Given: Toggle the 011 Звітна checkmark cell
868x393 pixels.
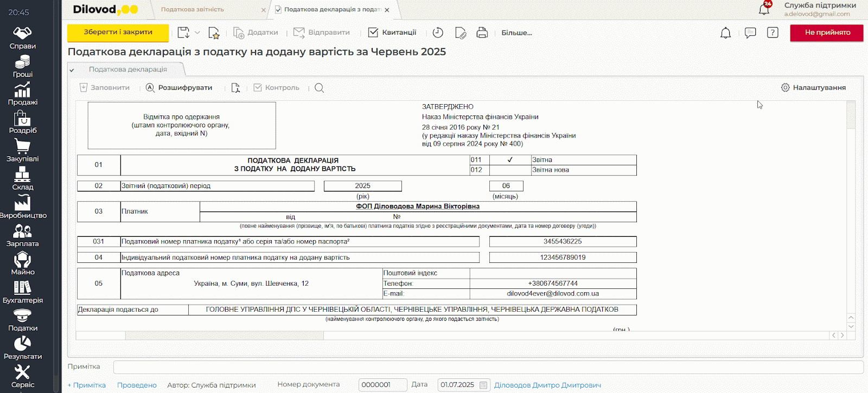Looking at the screenshot, I should pyautogui.click(x=510, y=160).
